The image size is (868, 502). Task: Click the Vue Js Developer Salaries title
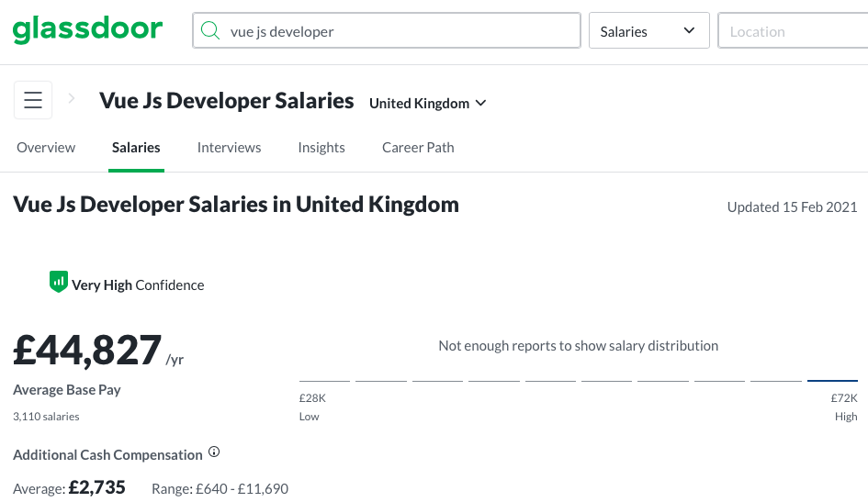(x=226, y=101)
